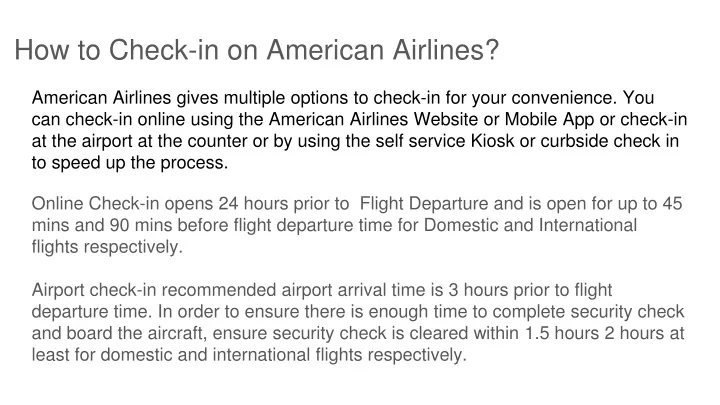Click 'self service Kiosk' text
Viewport: 720px width, 405px height.
(x=444, y=141)
